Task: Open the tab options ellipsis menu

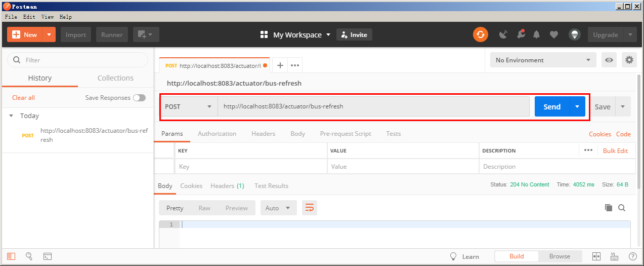Action: pyautogui.click(x=295, y=65)
